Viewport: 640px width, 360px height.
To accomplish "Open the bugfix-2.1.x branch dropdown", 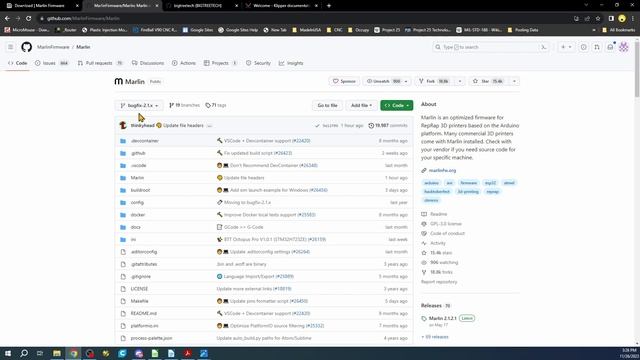I will pos(139,105).
